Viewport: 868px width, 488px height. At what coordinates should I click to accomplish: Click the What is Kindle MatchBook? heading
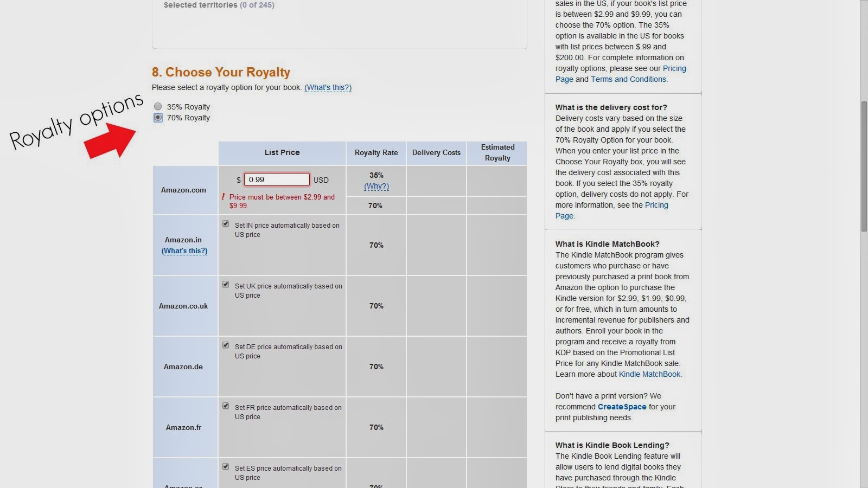click(x=608, y=244)
